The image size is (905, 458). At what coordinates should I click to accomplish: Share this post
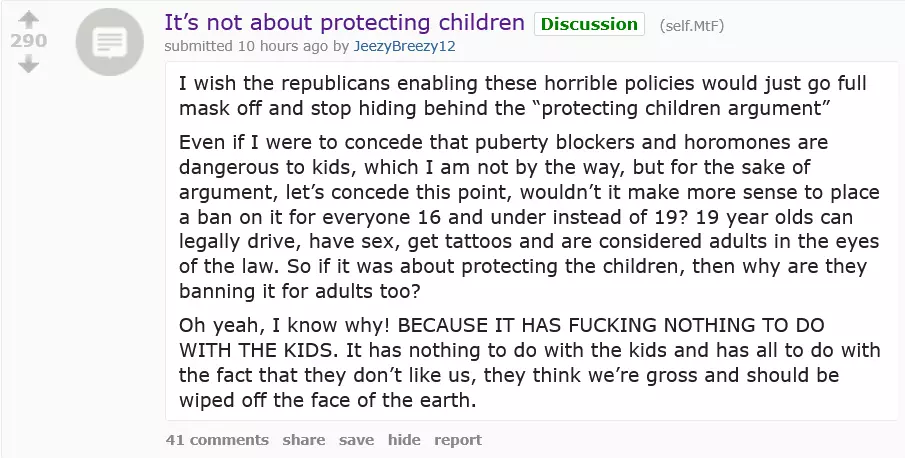pyautogui.click(x=304, y=440)
